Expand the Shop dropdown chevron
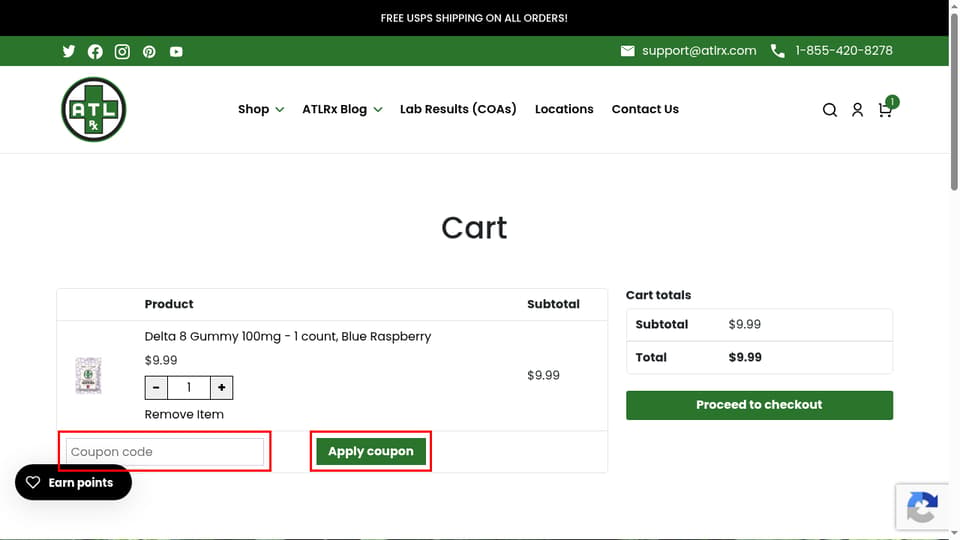 pos(280,110)
